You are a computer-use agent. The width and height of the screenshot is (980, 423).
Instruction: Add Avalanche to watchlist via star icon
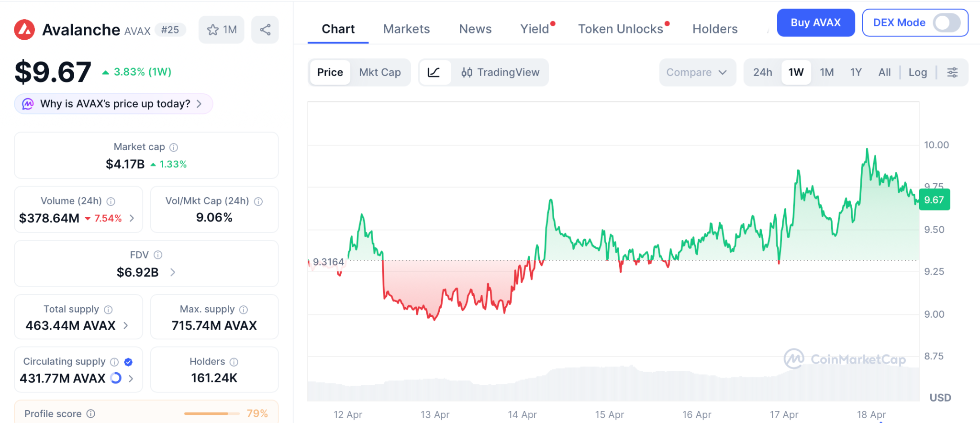coord(213,30)
